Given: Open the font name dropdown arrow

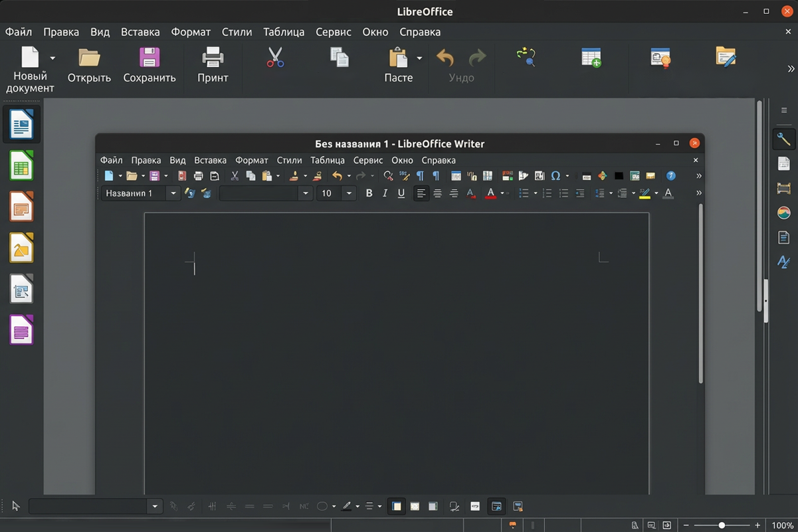Looking at the screenshot, I should pyautogui.click(x=306, y=193).
